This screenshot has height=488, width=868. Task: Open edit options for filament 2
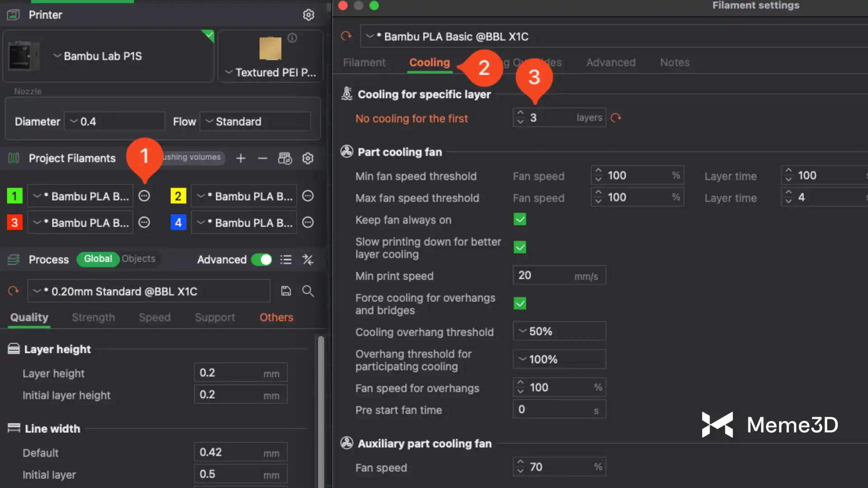[x=308, y=196]
